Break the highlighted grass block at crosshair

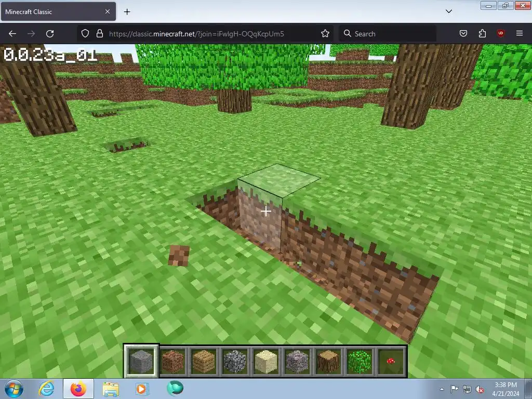pyautogui.click(x=265, y=211)
